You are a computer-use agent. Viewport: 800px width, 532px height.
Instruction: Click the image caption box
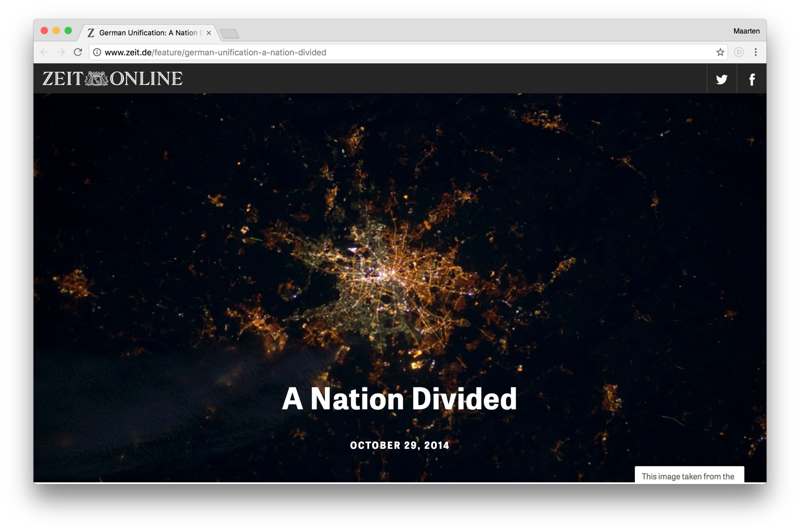tap(689, 475)
